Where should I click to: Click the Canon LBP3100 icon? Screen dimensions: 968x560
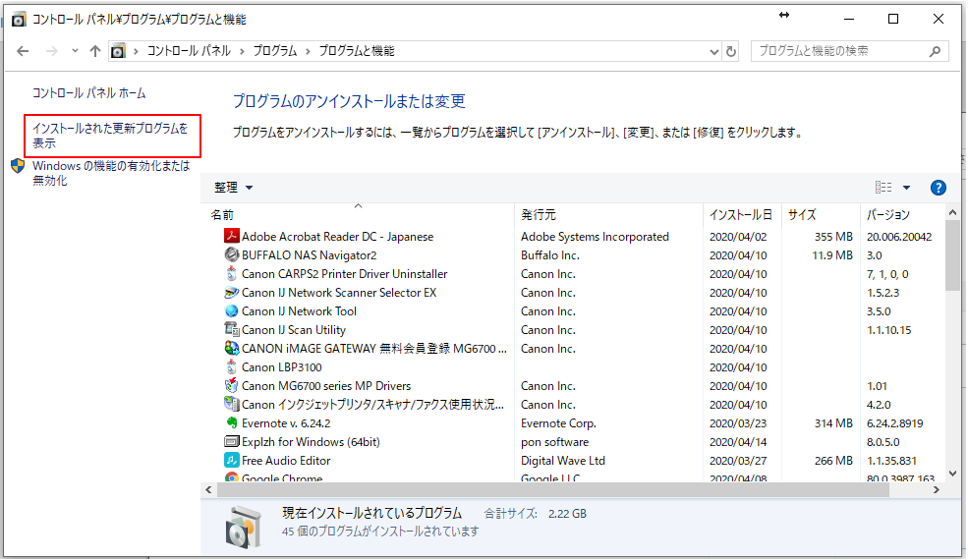click(232, 366)
